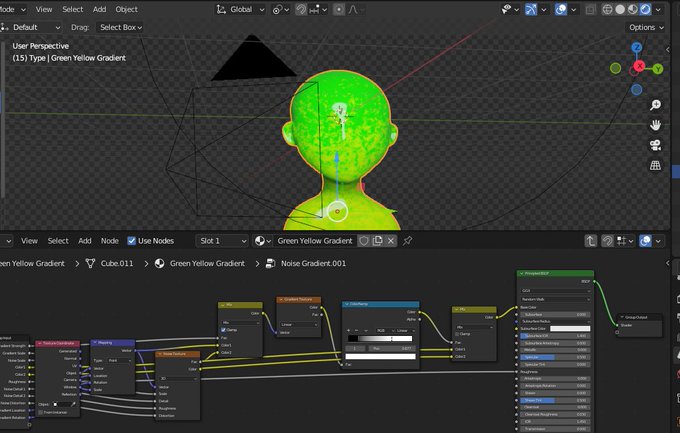Switch to material preview shading
Image resolution: width=680 pixels, height=433 pixels.
click(633, 10)
